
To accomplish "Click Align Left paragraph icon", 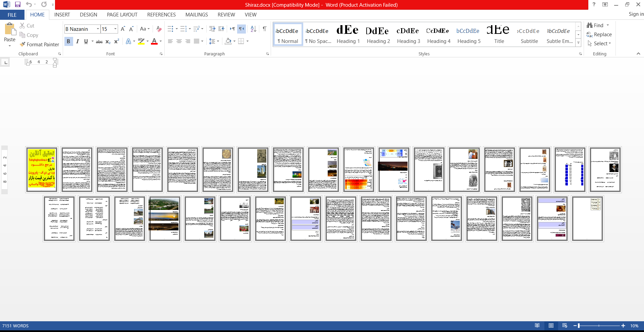I will coord(170,41).
